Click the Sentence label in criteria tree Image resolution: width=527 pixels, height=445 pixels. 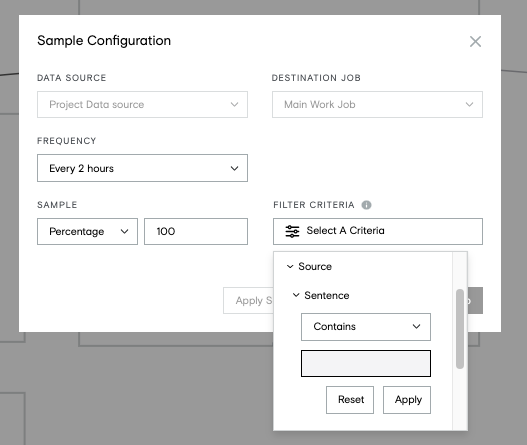click(327, 295)
